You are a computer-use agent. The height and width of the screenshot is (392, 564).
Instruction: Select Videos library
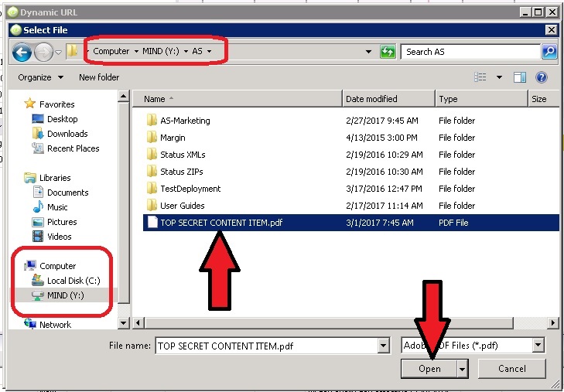(52, 237)
